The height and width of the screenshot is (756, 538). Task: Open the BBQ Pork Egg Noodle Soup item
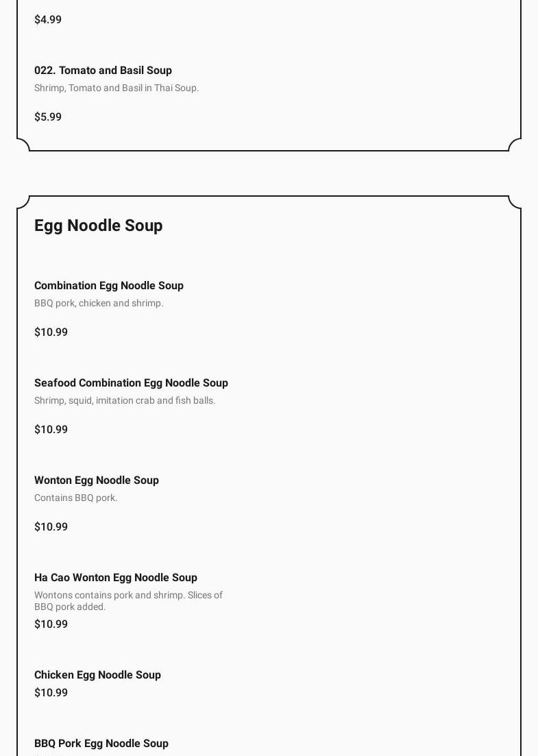click(x=101, y=743)
